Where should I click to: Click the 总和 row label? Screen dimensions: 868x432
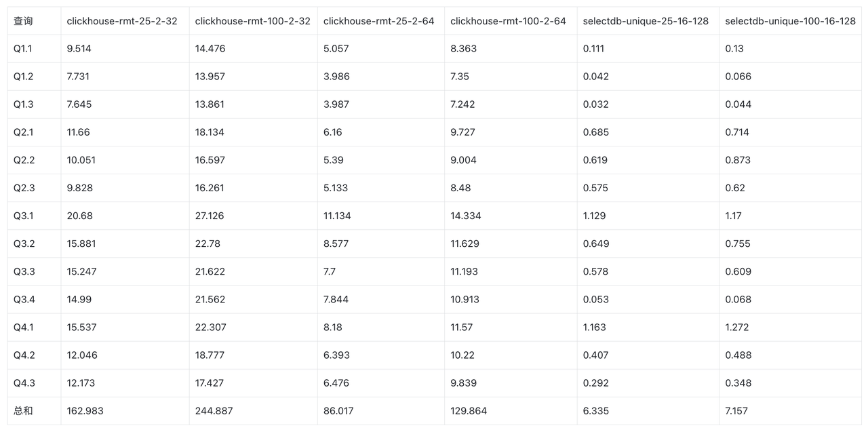[x=23, y=411]
